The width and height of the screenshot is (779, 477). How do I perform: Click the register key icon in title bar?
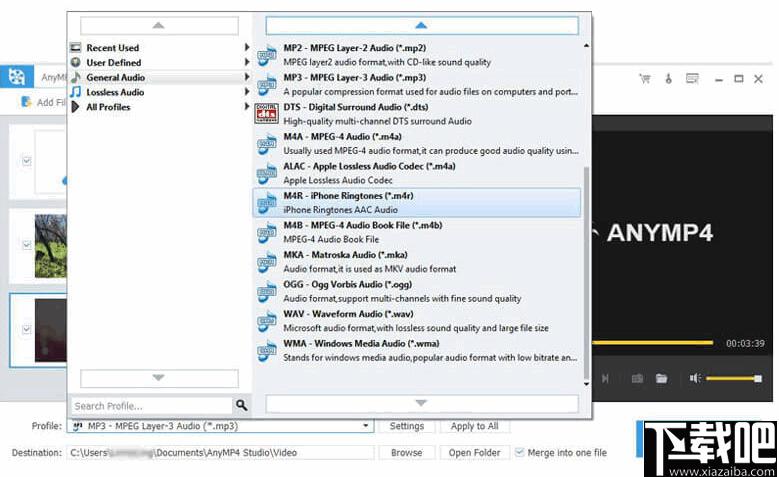[669, 79]
